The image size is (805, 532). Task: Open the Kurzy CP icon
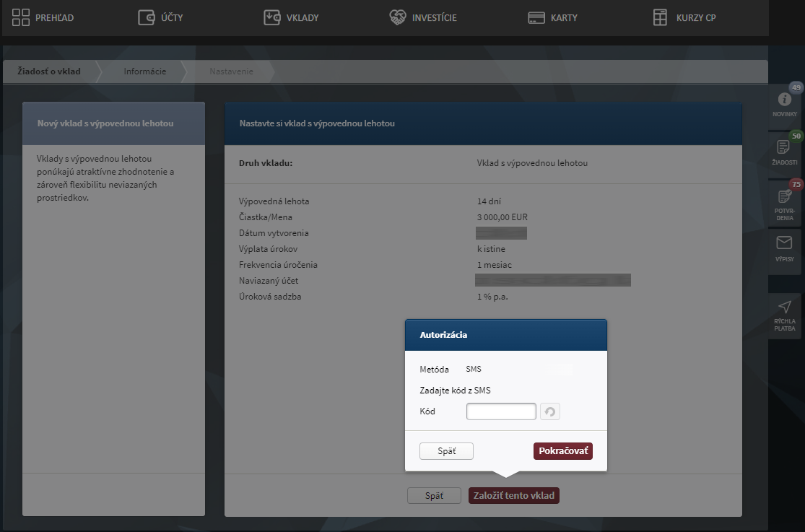[660, 17]
